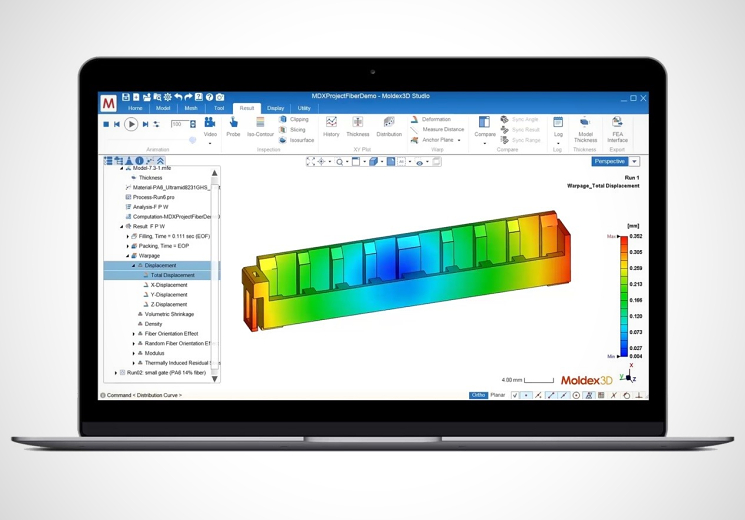Expand the Run02: small gate node
745x520 pixels.
coord(115,373)
